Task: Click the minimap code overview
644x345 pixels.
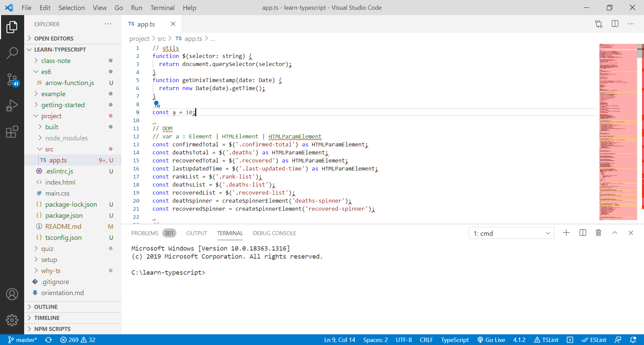Action: click(x=618, y=132)
